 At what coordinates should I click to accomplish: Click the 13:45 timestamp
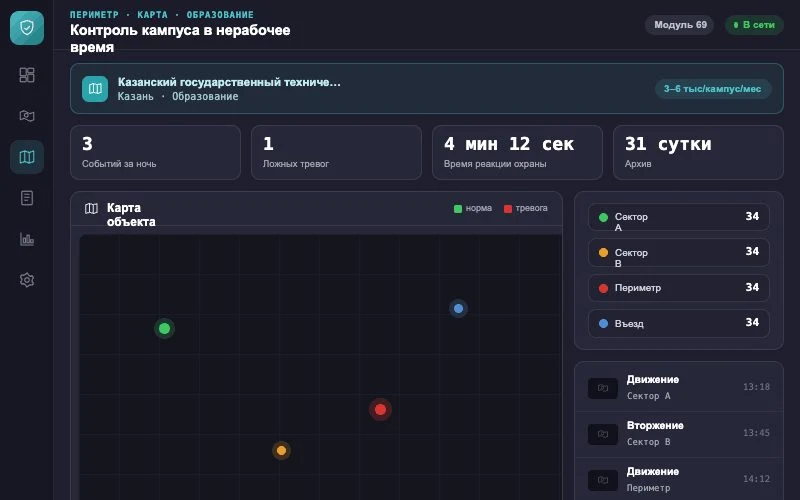coord(756,433)
